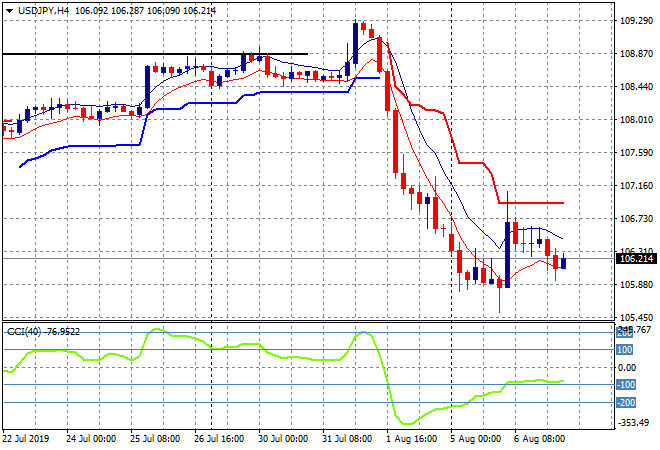Viewport: 660px width, 450px height.
Task: Click the 108.870 price scale label
Action: pyautogui.click(x=636, y=53)
